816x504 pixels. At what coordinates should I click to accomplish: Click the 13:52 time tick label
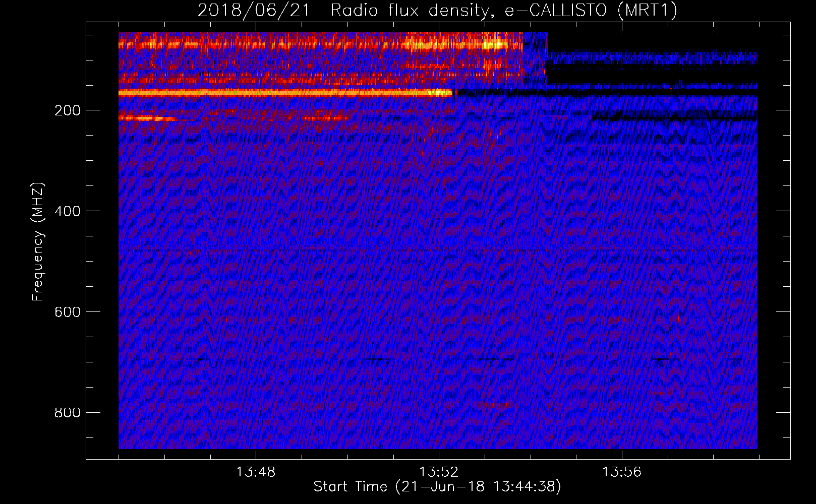439,472
